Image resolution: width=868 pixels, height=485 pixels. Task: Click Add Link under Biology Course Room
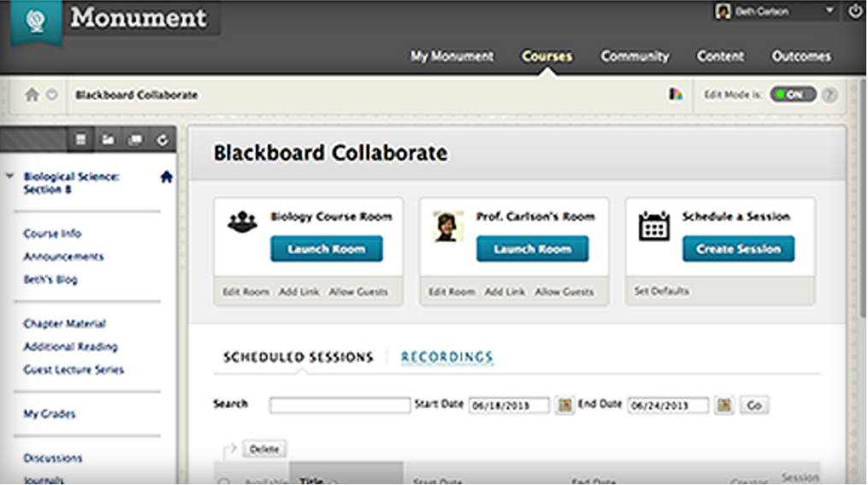click(x=299, y=292)
